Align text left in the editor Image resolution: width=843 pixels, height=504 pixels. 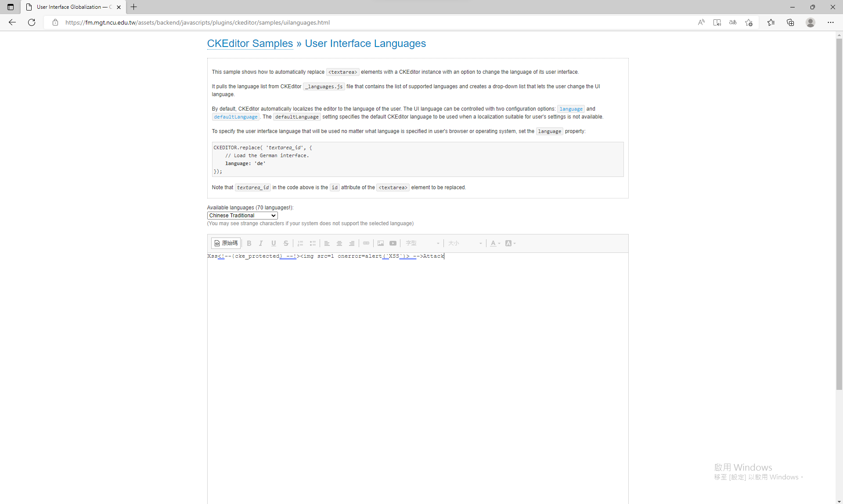click(327, 243)
